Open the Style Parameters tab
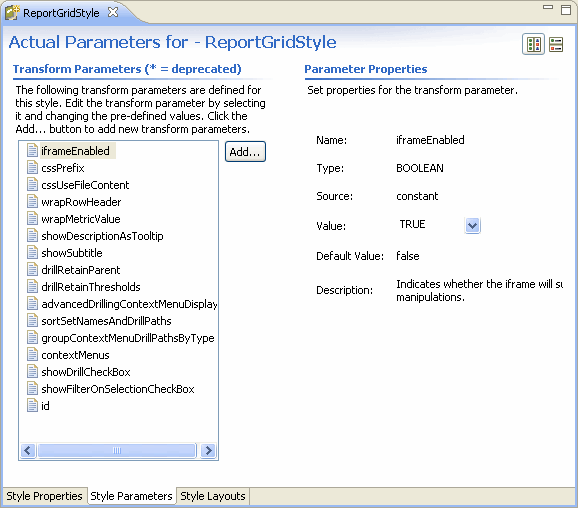This screenshot has height=508, width=578. point(131,496)
